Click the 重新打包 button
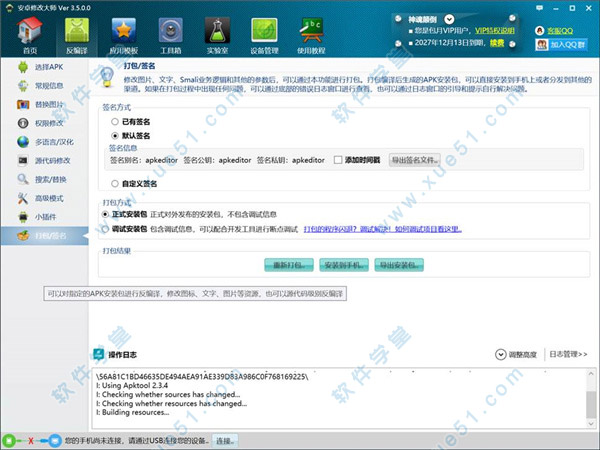 (x=289, y=265)
